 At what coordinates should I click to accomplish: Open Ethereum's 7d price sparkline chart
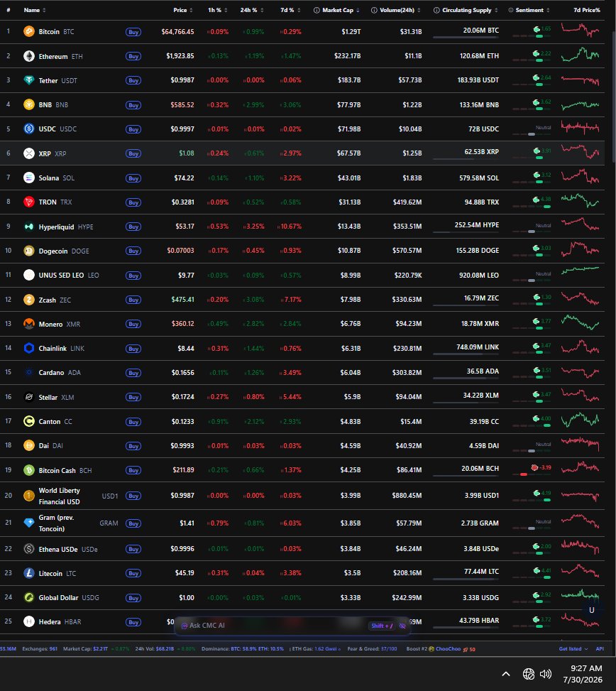point(580,55)
